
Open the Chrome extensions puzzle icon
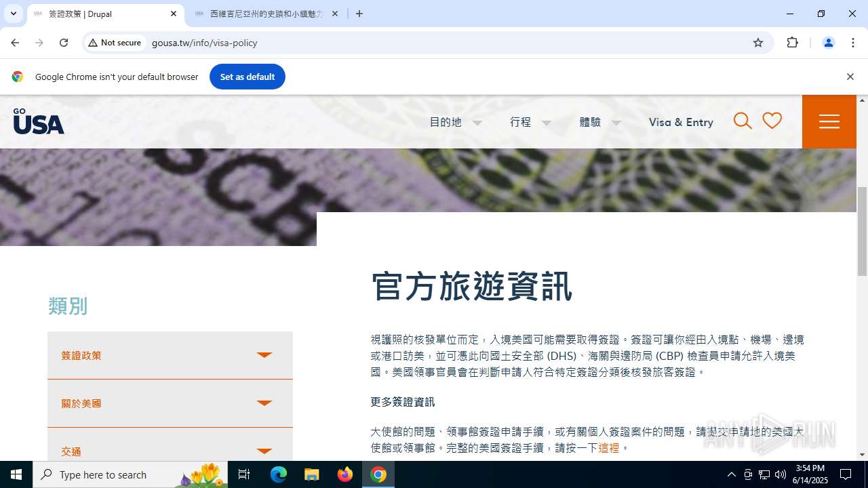[x=792, y=43]
